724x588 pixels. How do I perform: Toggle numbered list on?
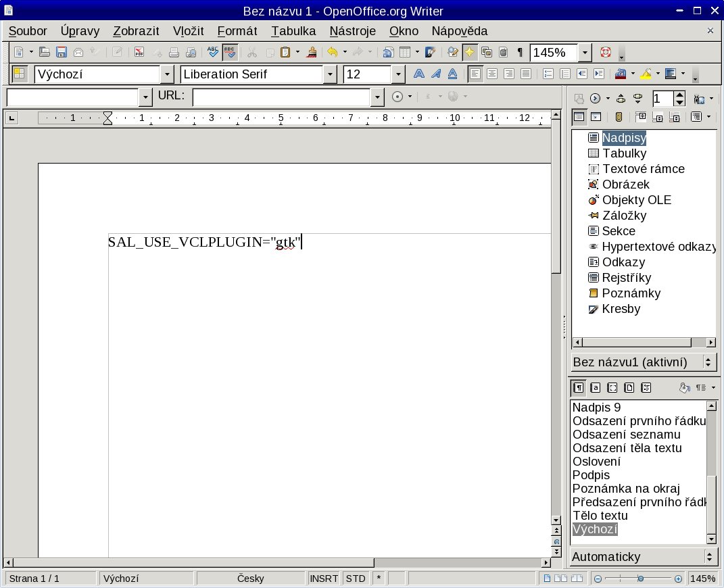[548, 74]
